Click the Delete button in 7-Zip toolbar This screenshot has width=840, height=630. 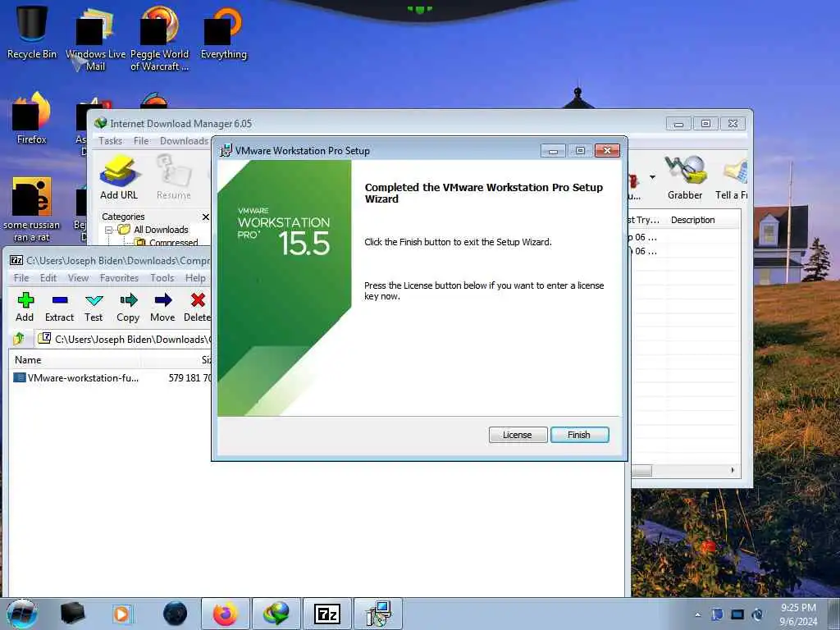click(197, 307)
